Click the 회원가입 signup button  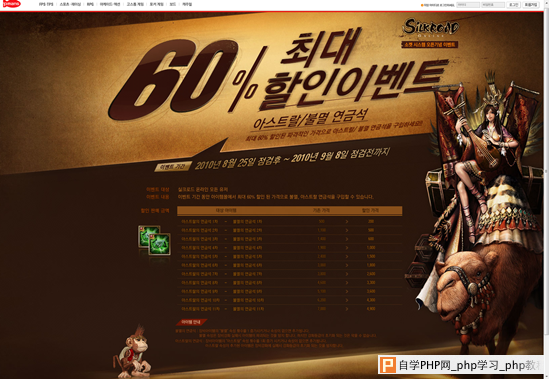point(531,5)
